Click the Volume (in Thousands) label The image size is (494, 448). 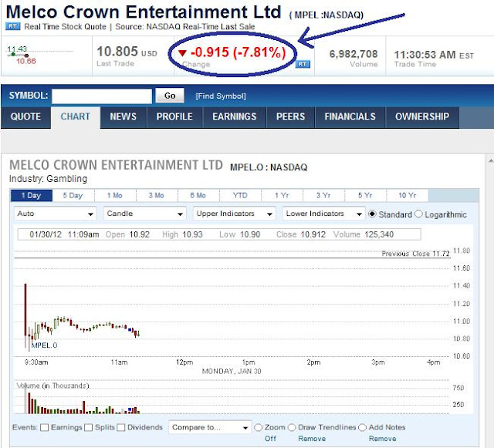pyautogui.click(x=53, y=386)
